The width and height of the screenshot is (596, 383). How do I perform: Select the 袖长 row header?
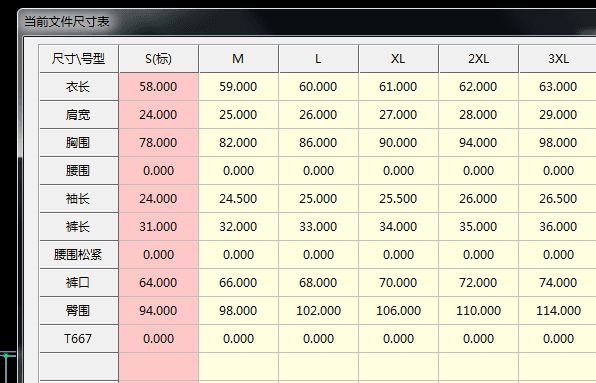tap(79, 199)
